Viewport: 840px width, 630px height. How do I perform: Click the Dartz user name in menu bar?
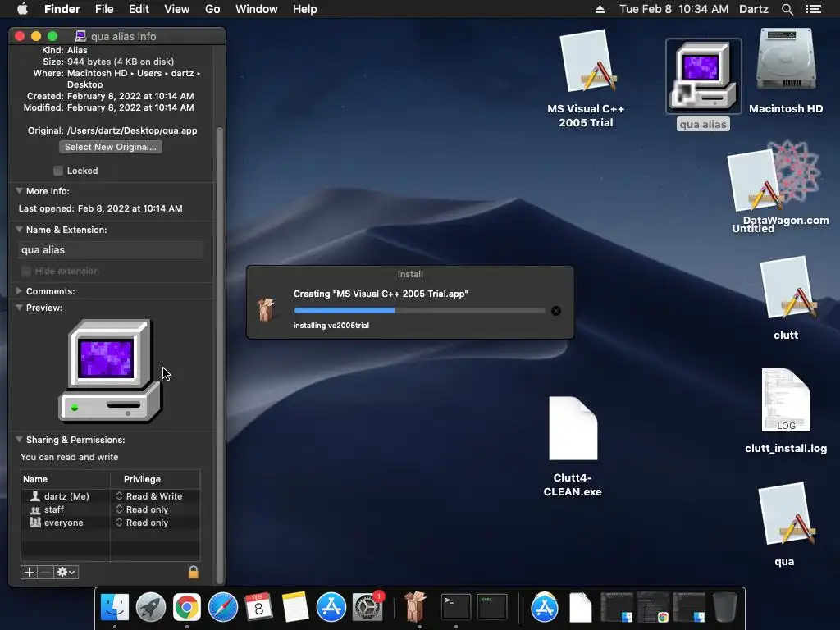point(754,9)
